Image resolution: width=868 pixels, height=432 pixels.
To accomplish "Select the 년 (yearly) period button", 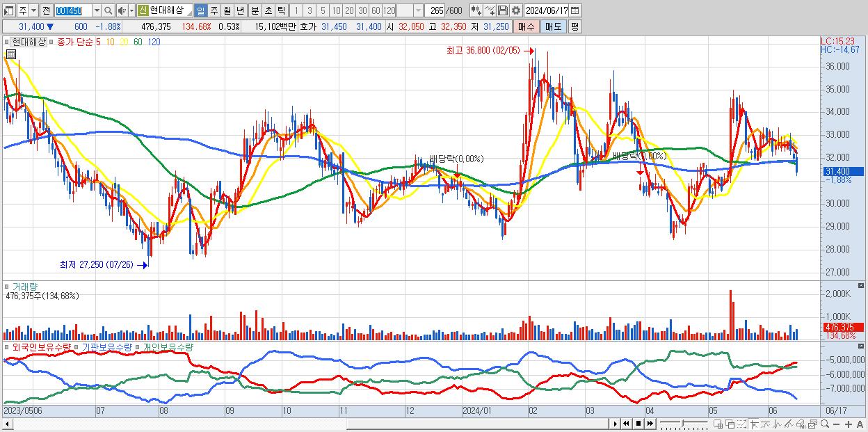I will coord(240,10).
